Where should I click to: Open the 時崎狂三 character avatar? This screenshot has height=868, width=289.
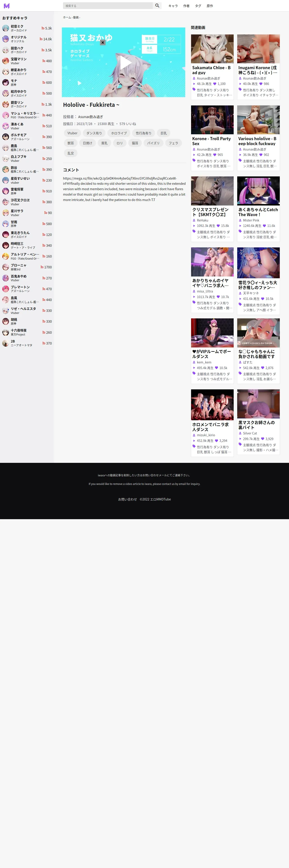click(6, 245)
